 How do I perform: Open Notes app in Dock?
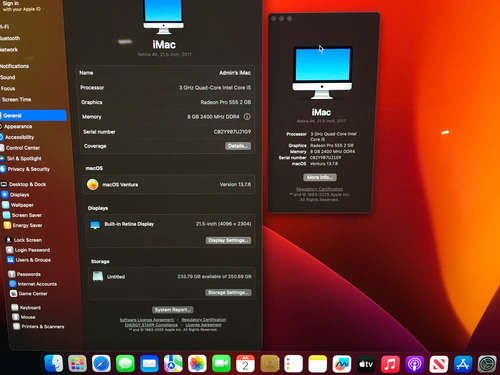tap(318, 363)
